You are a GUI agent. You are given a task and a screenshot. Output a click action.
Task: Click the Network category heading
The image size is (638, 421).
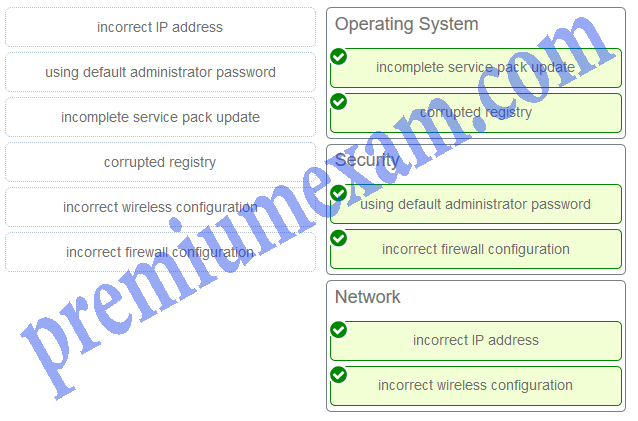tap(367, 297)
